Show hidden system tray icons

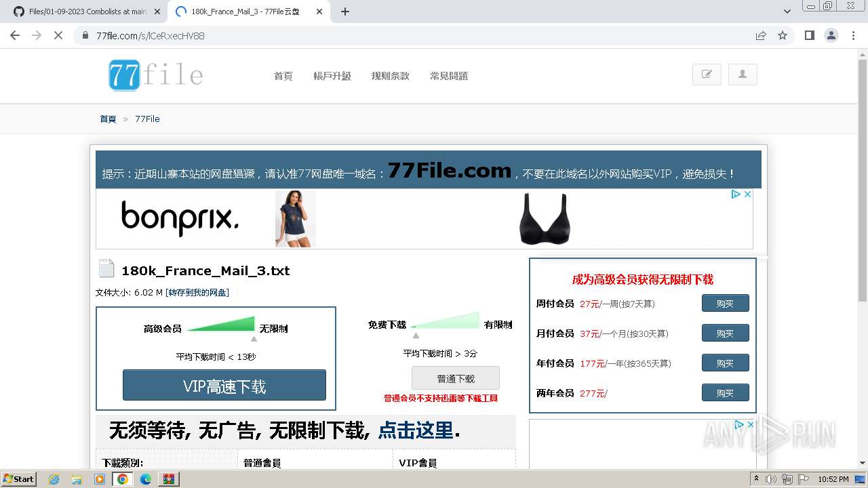coord(756,479)
